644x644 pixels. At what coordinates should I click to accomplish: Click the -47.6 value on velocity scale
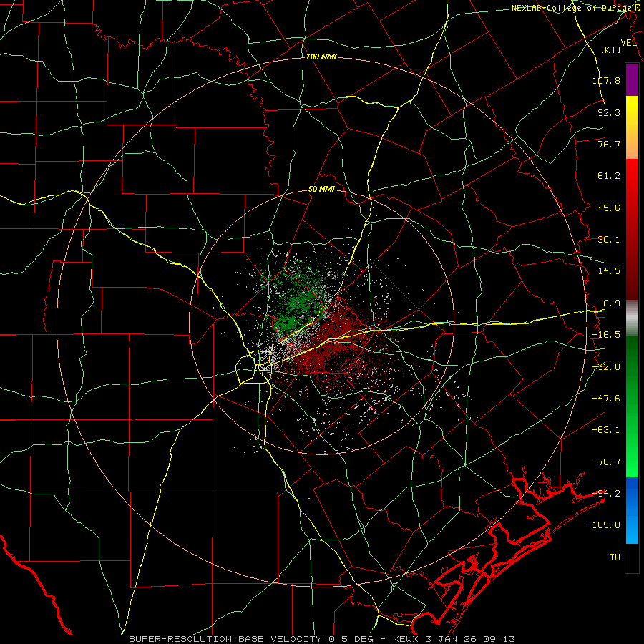606,399
